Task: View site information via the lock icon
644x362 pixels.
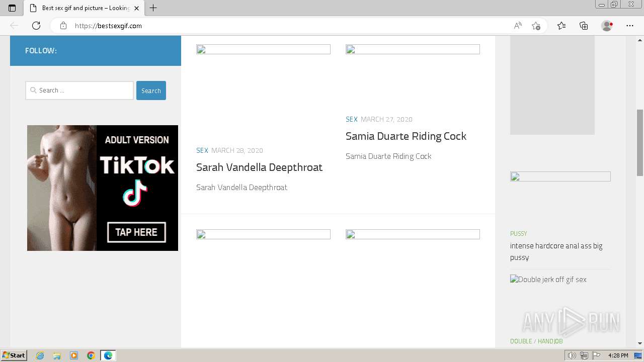Action: (63, 26)
